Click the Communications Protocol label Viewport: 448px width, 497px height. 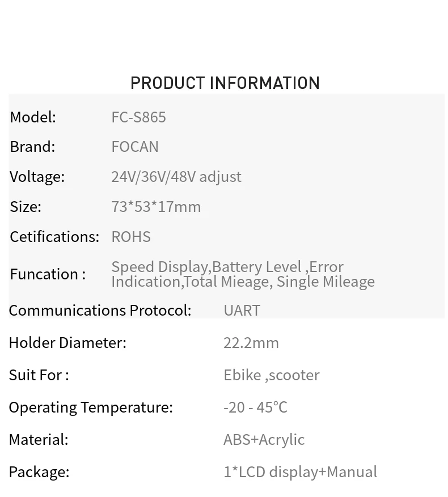(100, 310)
